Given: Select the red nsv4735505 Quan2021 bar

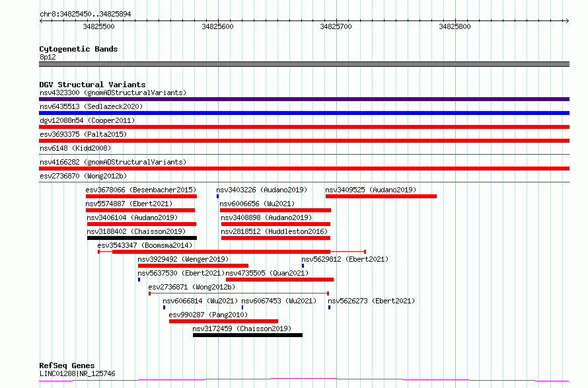Looking at the screenshot, I should click(x=279, y=280).
